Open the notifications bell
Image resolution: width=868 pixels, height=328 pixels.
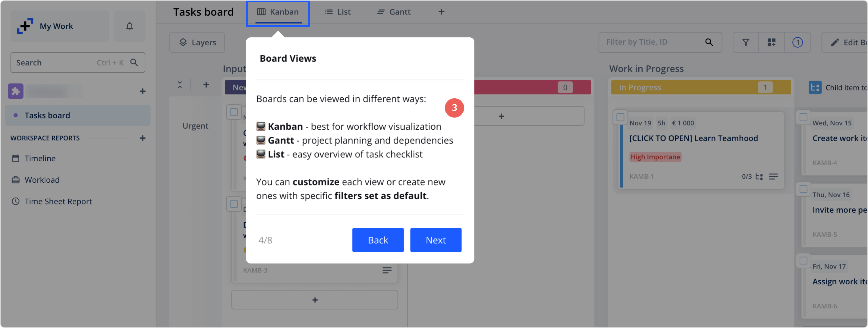(129, 26)
